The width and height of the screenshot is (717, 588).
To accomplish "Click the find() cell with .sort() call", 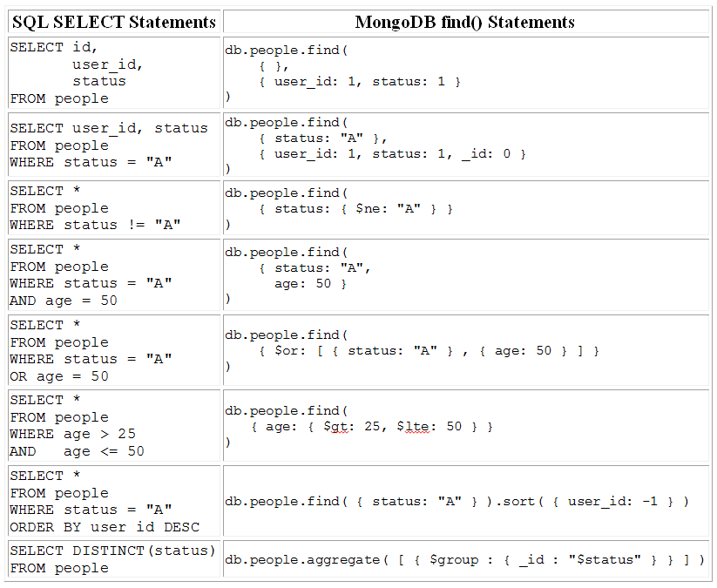I will 465,501.
